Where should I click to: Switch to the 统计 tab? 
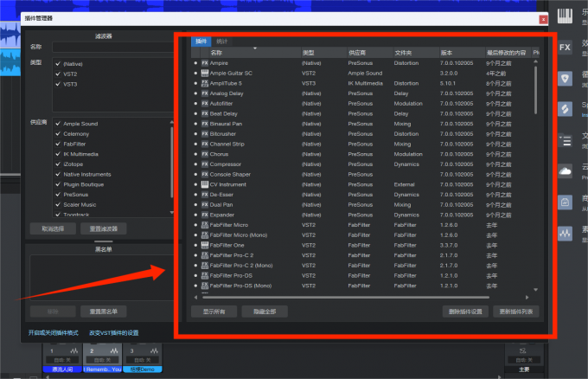coord(222,42)
